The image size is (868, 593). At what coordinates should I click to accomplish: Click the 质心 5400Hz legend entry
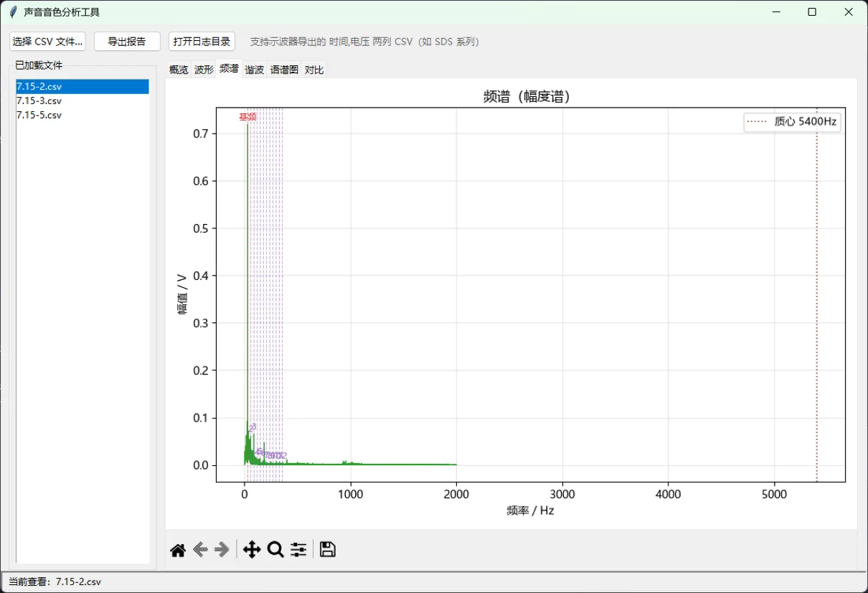click(792, 121)
